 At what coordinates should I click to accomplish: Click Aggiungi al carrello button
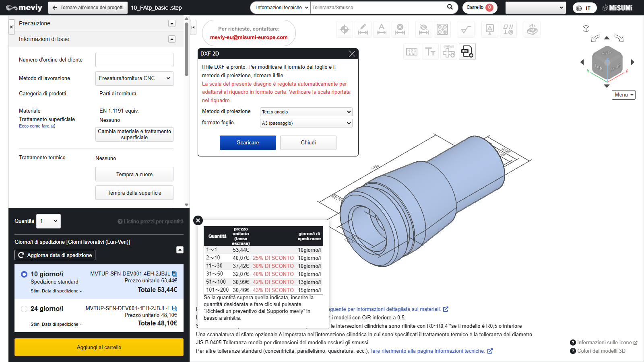click(x=99, y=347)
